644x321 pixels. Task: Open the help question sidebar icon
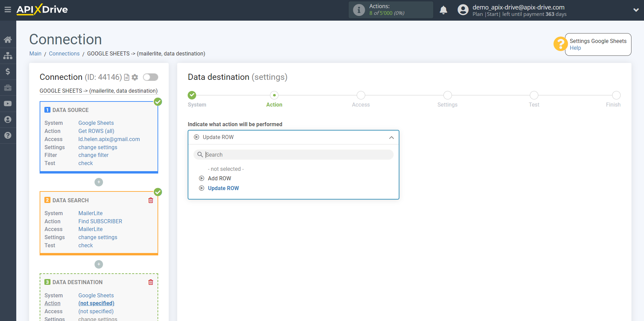tap(8, 135)
